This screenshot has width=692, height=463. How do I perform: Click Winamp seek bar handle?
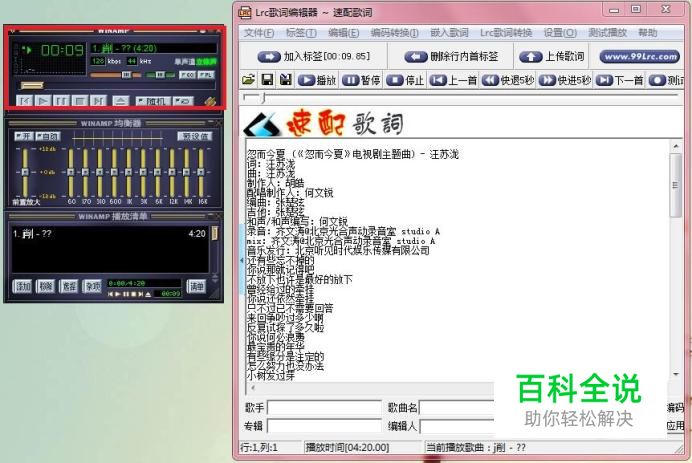tap(31, 85)
